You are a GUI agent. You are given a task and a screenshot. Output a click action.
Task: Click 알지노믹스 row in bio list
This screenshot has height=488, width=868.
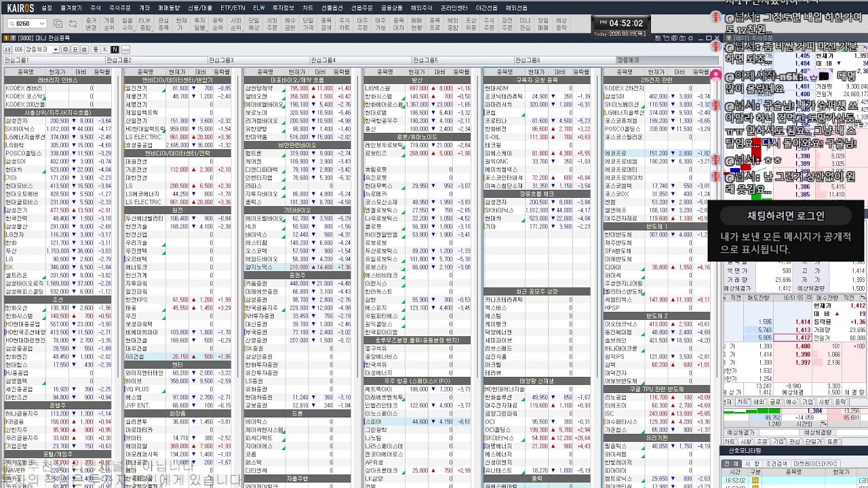click(x=298, y=267)
